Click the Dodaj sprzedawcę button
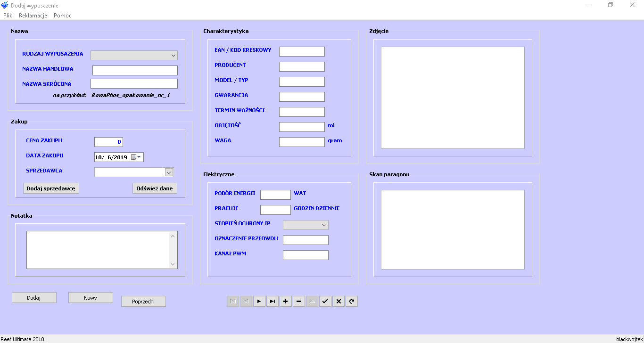 51,188
